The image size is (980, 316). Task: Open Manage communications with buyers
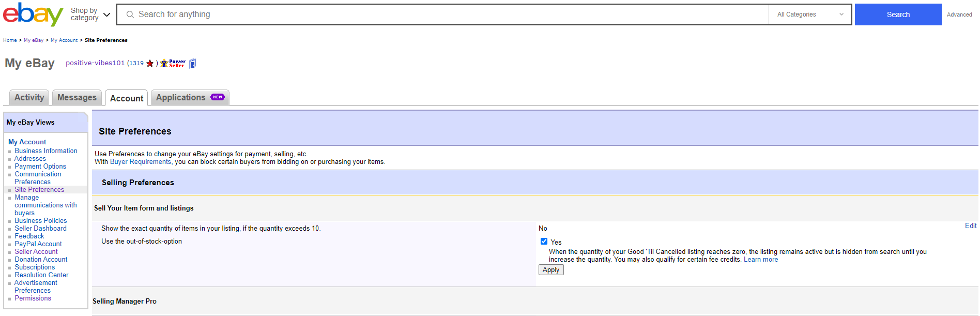click(x=45, y=205)
